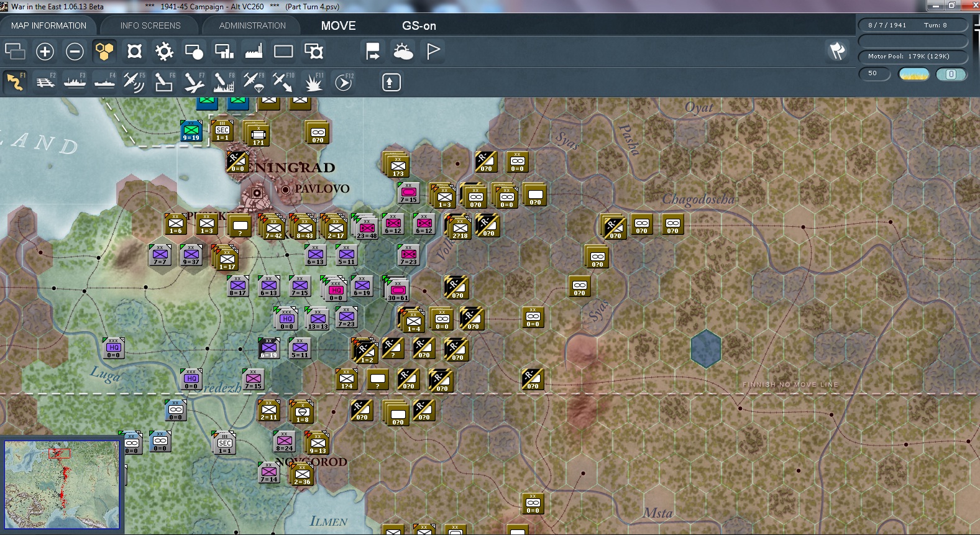
Task: Select the Soviet stack marked 2?18
Action: click(x=460, y=227)
